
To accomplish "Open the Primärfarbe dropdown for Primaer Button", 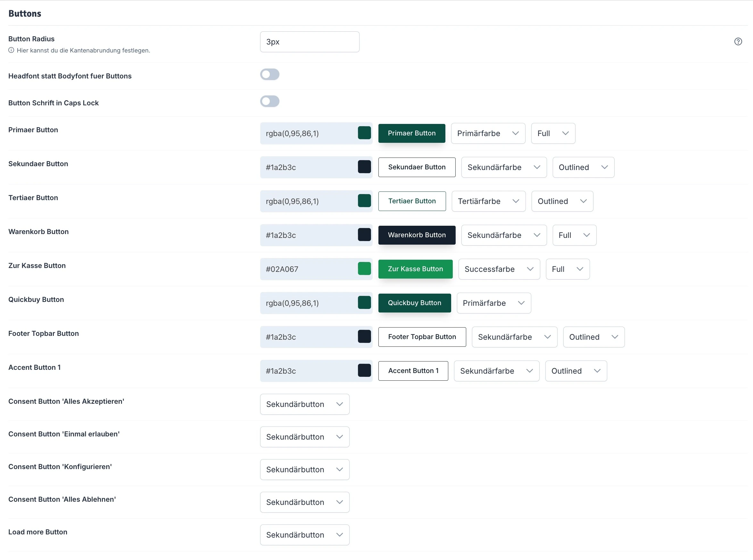I will (488, 133).
